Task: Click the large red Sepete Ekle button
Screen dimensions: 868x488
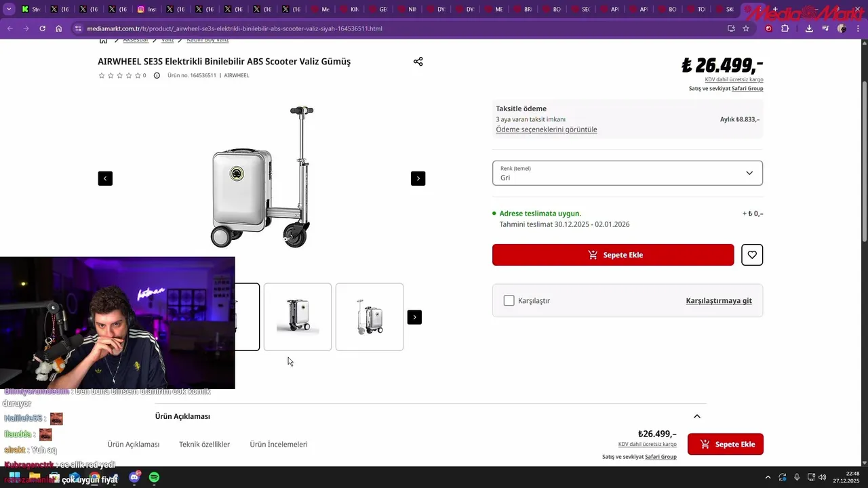Action: (613, 255)
